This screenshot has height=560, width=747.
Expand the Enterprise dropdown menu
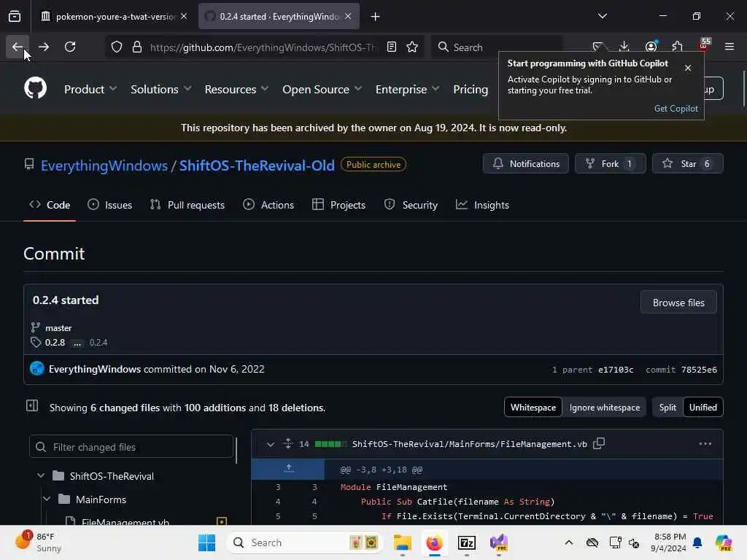click(407, 89)
